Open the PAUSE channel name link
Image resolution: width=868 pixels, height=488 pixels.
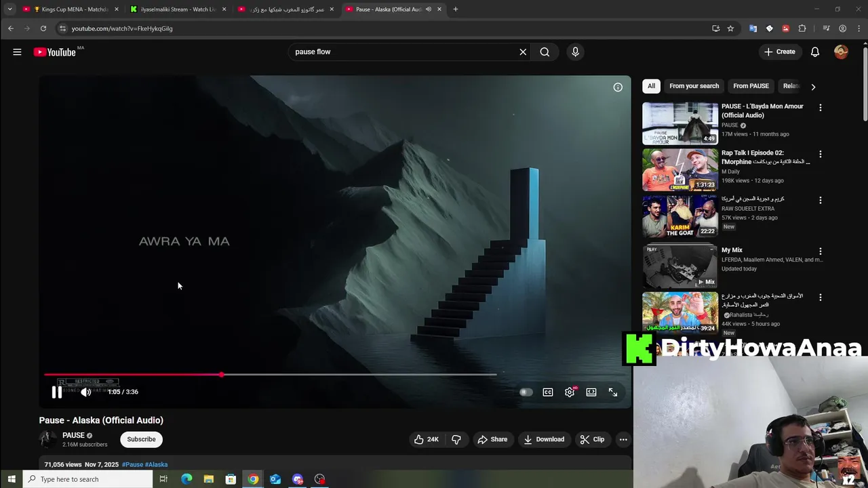tap(73, 435)
